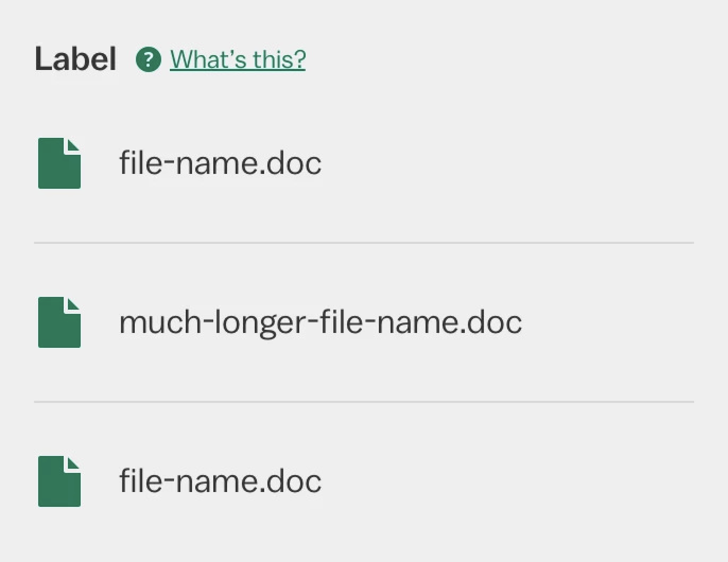Screen dimensions: 728x562
Task: Select the file-name.doc text in first row
Action: coord(220,163)
